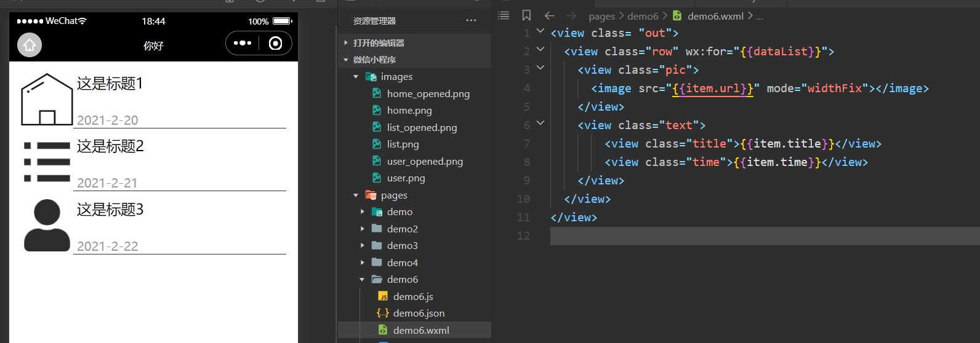Click line number 10 in the gutter
Image resolution: width=980 pixels, height=343 pixels.
pos(523,199)
